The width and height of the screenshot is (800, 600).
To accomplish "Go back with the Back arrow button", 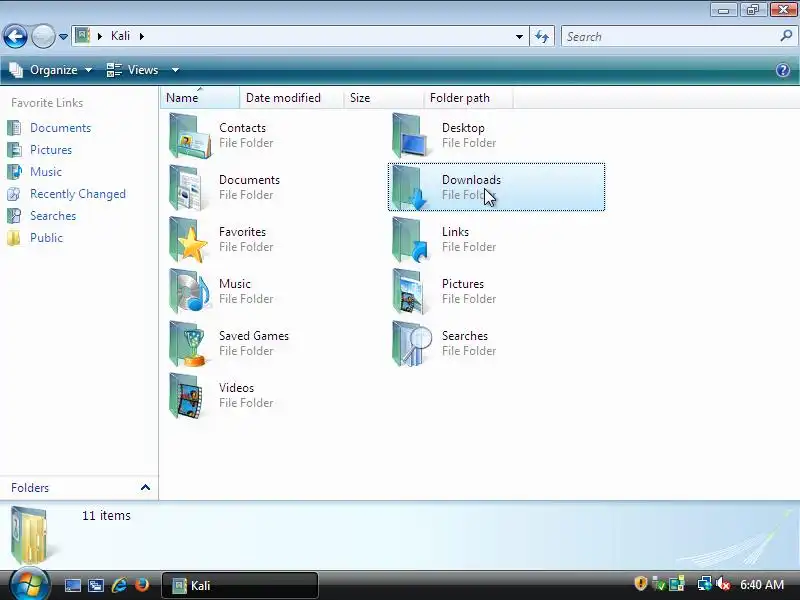I will pyautogui.click(x=15, y=36).
